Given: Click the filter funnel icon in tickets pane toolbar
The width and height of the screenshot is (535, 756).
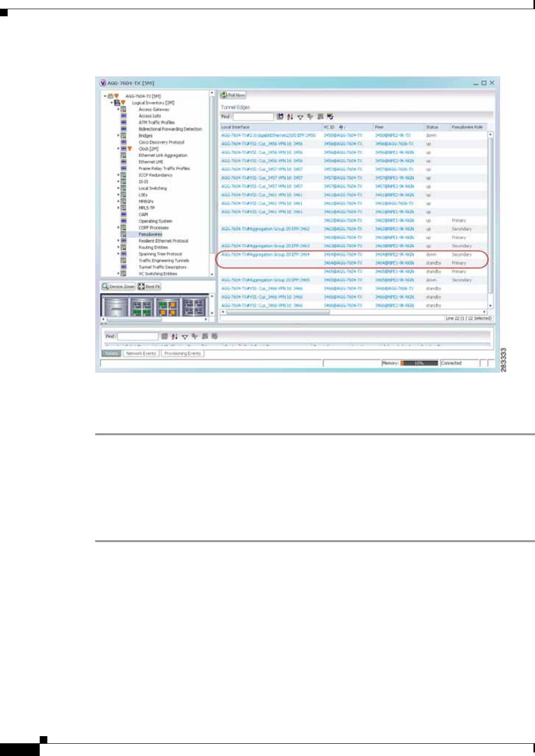Looking at the screenshot, I should point(185,337).
